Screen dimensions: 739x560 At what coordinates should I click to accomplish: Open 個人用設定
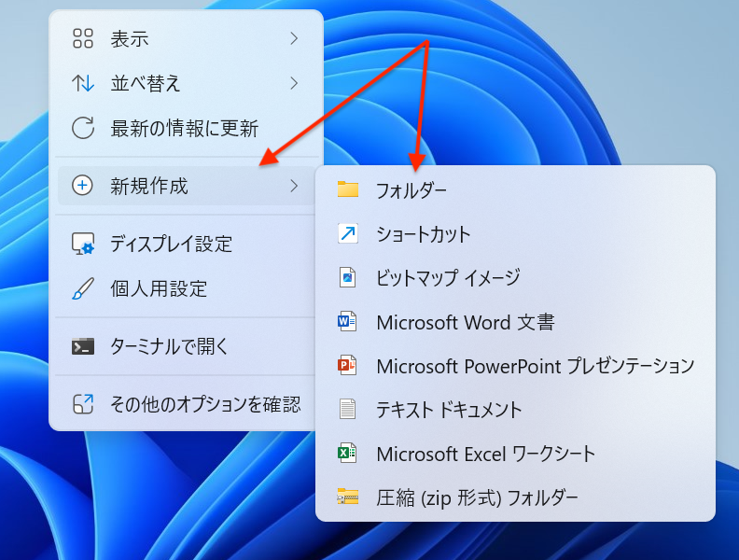pyautogui.click(x=187, y=288)
